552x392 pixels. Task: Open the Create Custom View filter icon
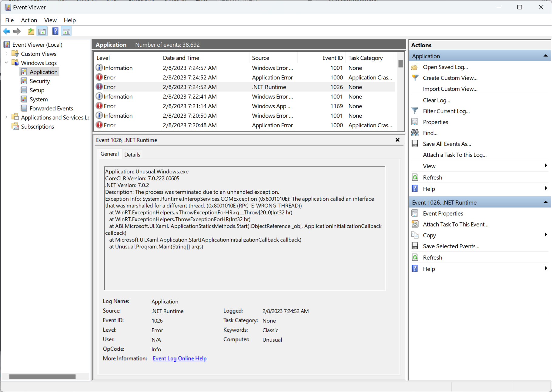[415, 78]
